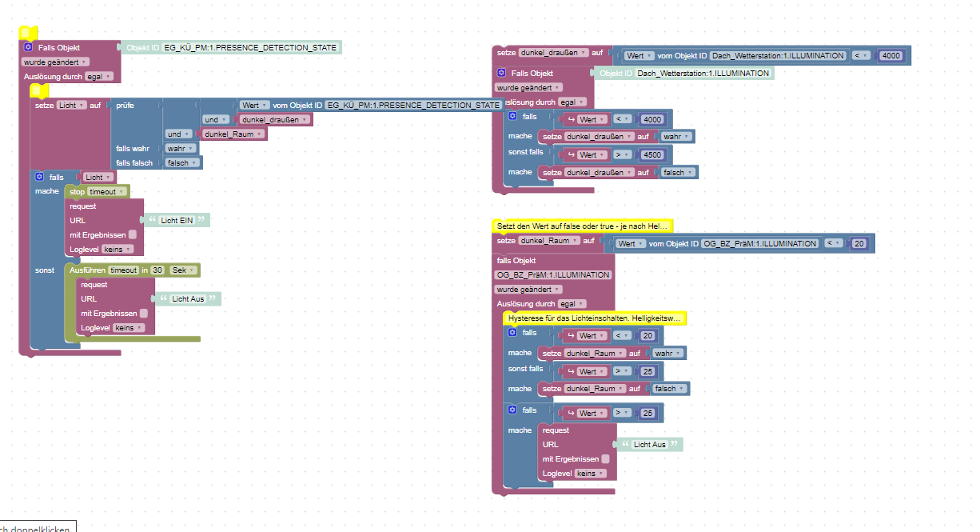Image resolution: width=980 pixels, height=532 pixels.
Task: Open gear on falls block with Wert < 20
Action: (512, 332)
